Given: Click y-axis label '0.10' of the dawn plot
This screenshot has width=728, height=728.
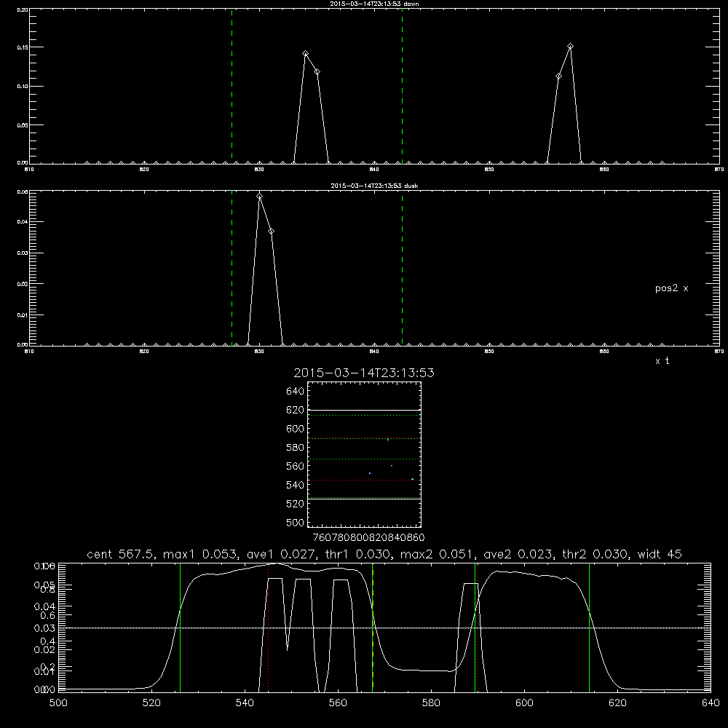Looking at the screenshot, I should [23, 87].
